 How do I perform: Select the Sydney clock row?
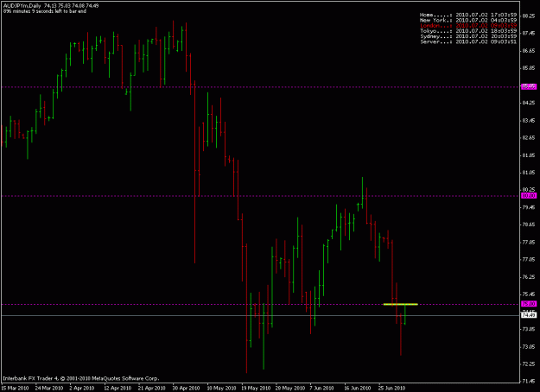coord(468,36)
